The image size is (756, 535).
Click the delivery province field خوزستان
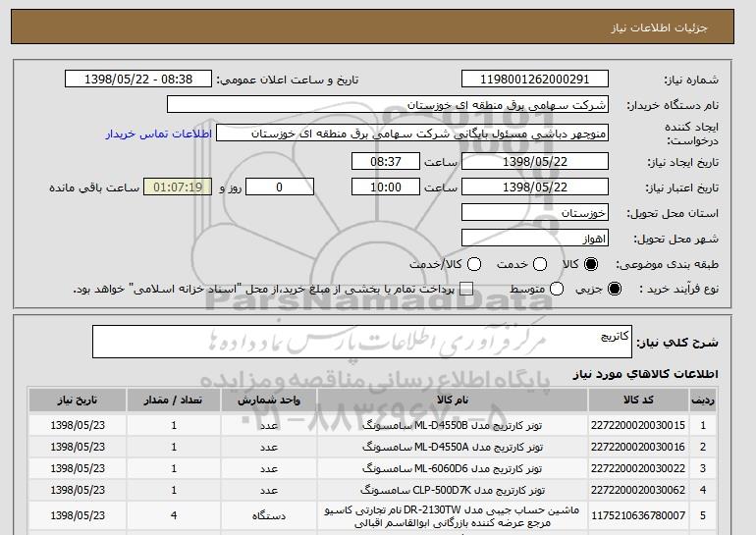[535, 212]
